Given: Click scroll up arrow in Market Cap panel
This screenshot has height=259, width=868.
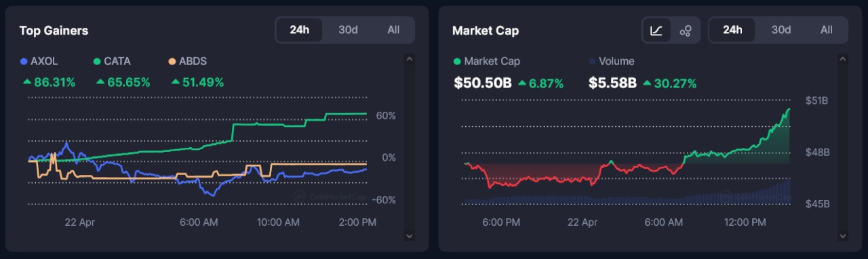Looking at the screenshot, I should click(842, 60).
